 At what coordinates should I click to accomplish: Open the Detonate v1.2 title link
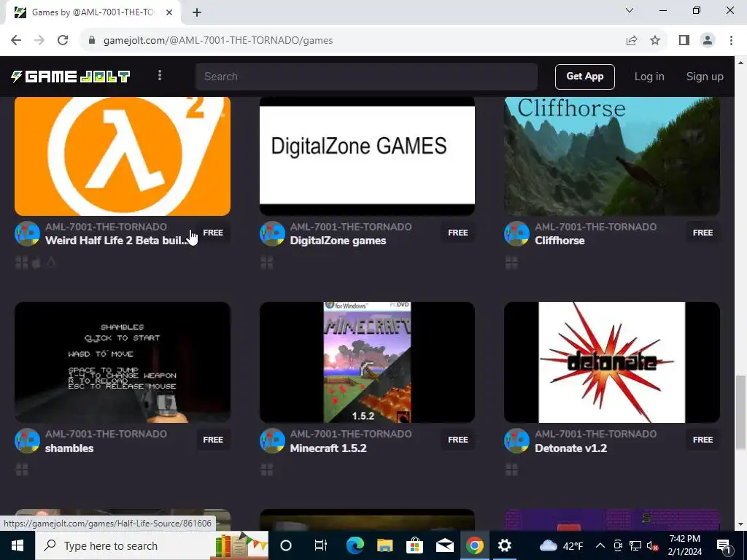(x=570, y=448)
